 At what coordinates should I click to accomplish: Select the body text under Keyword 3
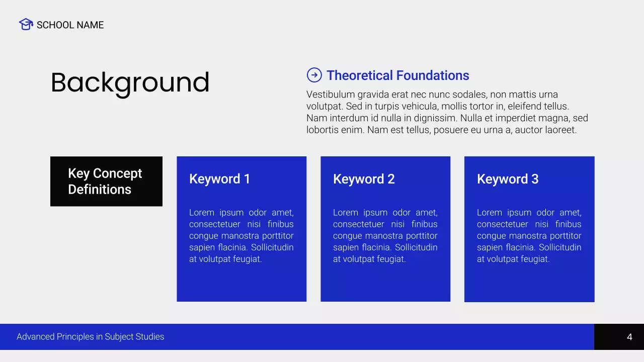(x=529, y=236)
